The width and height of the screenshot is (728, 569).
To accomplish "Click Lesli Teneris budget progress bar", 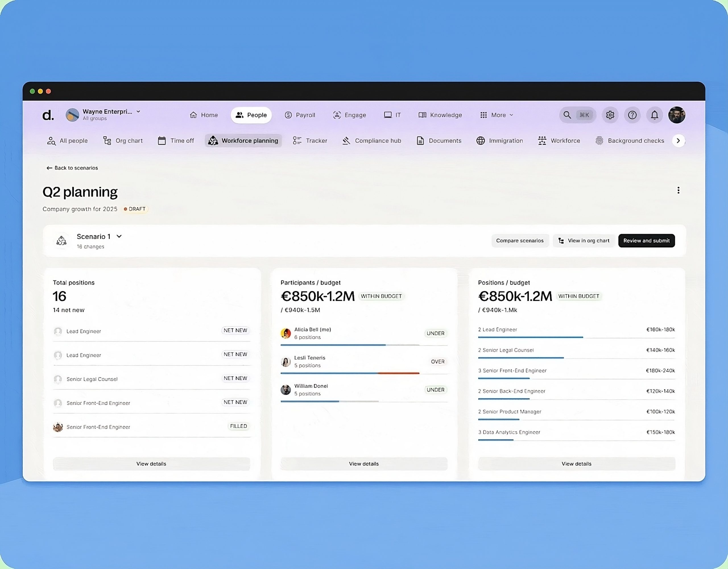I will pos(350,373).
